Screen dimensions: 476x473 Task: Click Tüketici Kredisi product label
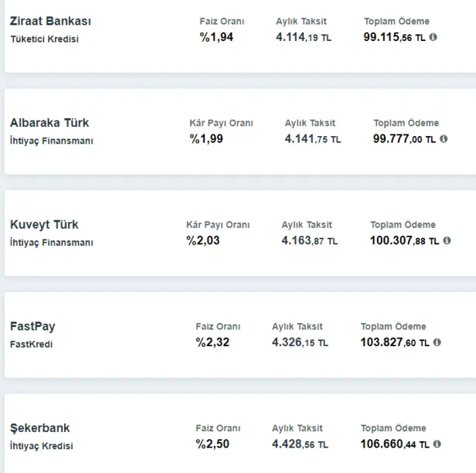coord(45,39)
